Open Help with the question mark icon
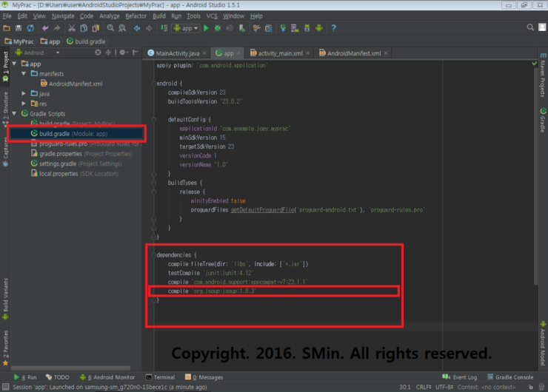548x392 pixels. [333, 28]
